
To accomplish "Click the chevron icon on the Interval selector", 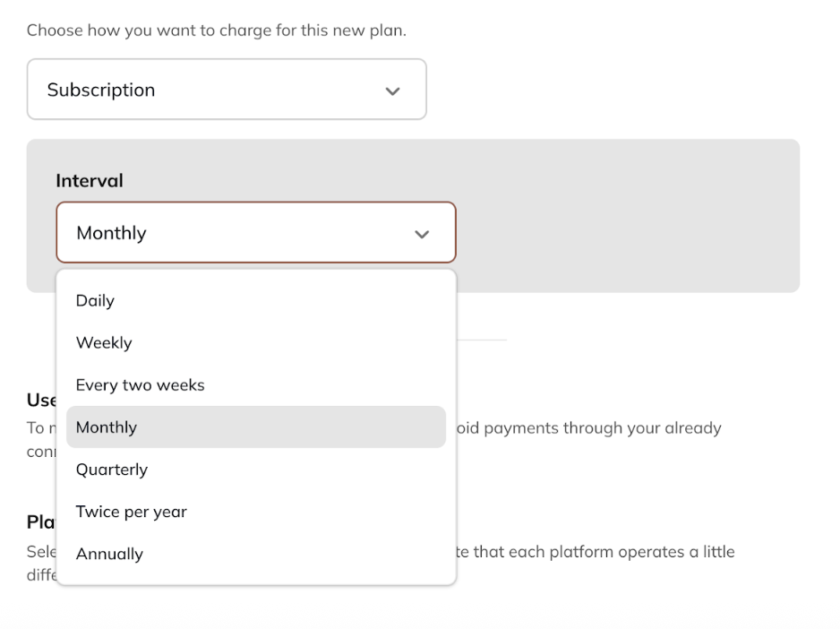I will 422,232.
